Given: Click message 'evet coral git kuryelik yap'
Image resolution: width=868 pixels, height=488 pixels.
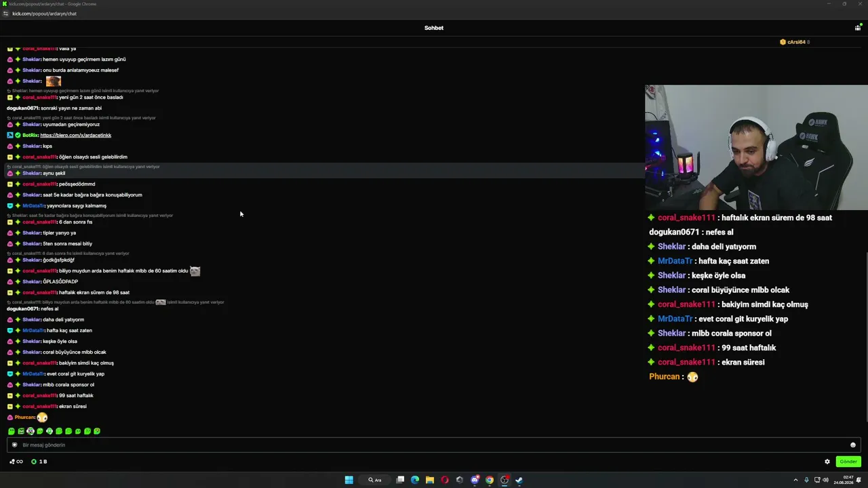Looking at the screenshot, I should point(75,373).
